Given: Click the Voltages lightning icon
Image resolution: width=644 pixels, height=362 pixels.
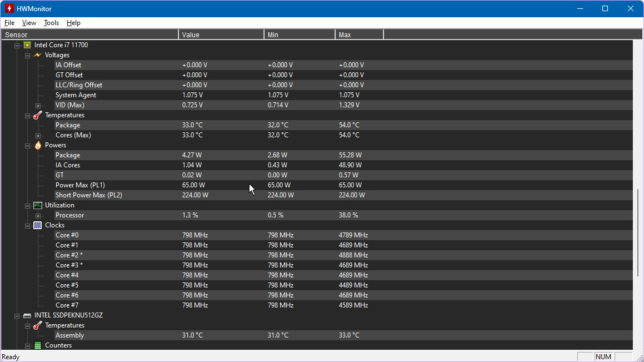Looking at the screenshot, I should coord(37,55).
